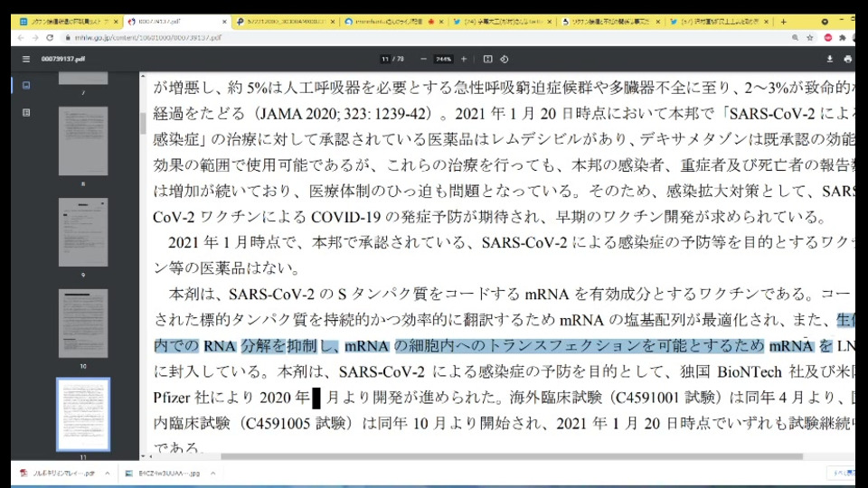868x488 pixels.
Task: Click the redacted black box after '2020 年'
Action: [316, 398]
